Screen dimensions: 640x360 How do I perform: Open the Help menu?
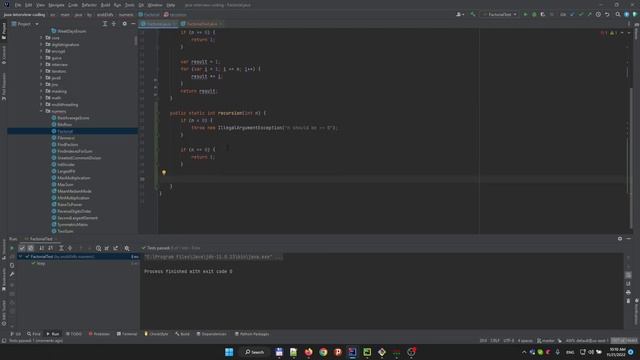(171, 5)
